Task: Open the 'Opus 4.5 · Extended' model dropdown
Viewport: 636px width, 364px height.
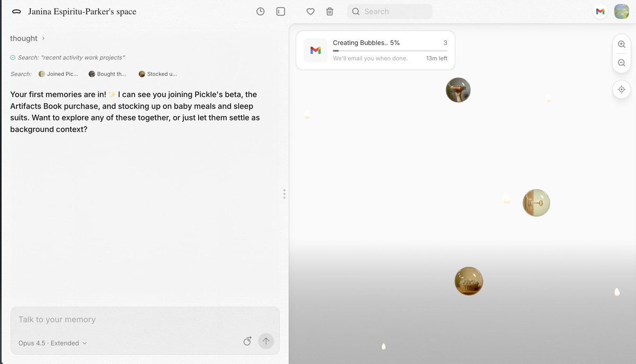Action: (x=52, y=343)
